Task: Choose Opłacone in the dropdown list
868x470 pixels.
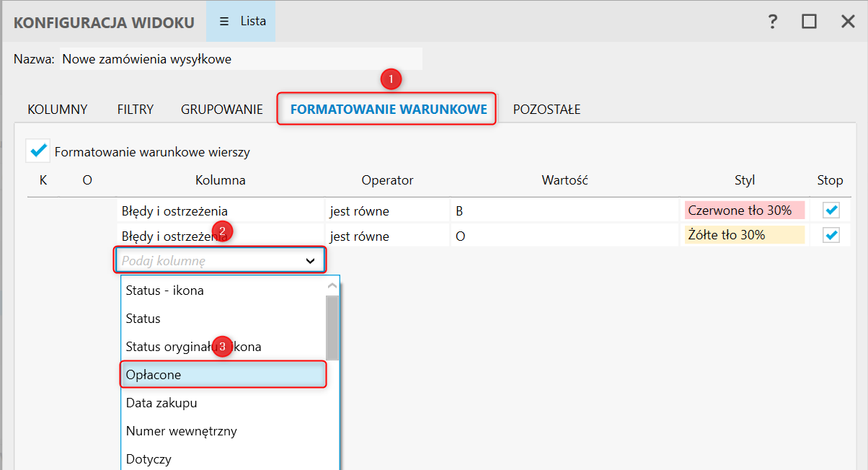Action: pyautogui.click(x=223, y=375)
